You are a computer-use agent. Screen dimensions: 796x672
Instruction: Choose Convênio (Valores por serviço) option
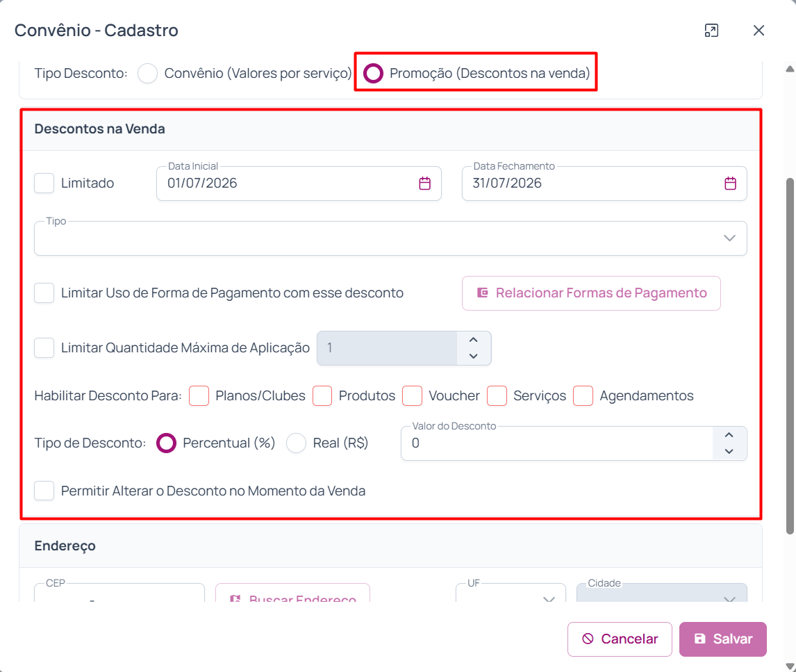(x=148, y=73)
